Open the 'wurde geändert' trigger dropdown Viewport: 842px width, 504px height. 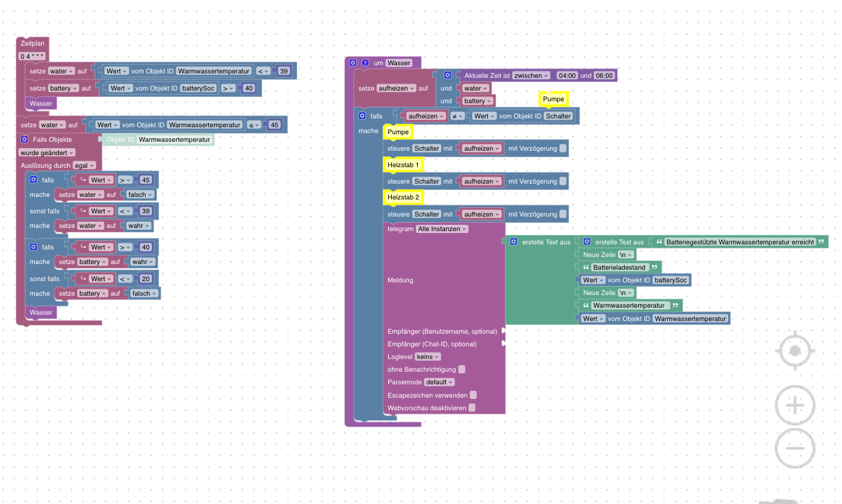coord(47,153)
